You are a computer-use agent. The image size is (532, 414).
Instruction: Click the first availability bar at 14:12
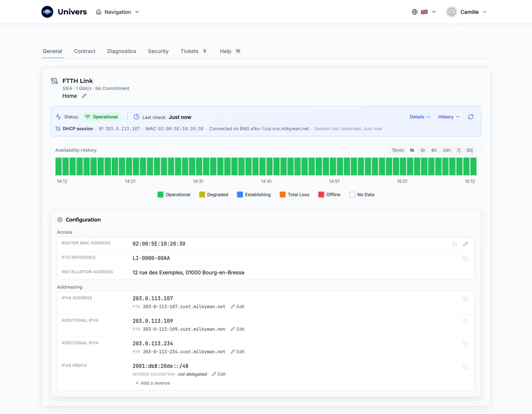59,167
